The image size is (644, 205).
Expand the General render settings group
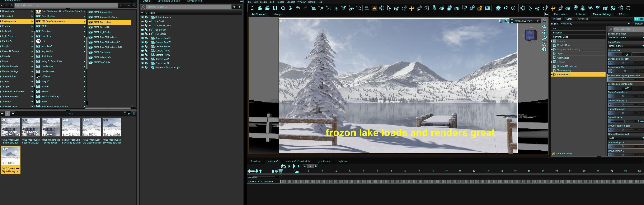[x=552, y=41]
